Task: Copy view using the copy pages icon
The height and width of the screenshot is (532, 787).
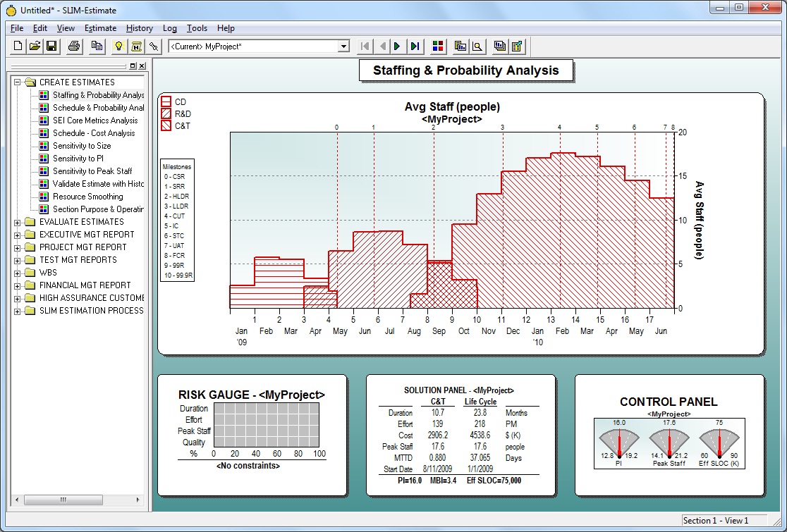Action: pos(97,46)
